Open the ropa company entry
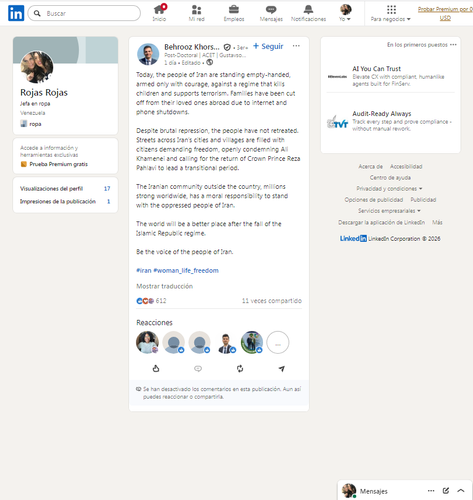The image size is (473, 500). [x=31, y=124]
